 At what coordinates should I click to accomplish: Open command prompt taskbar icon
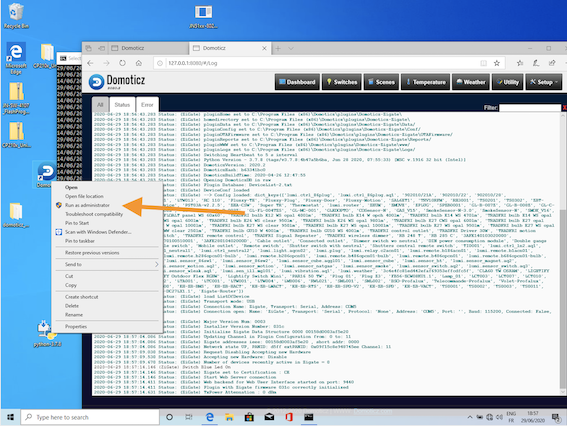[308, 417]
